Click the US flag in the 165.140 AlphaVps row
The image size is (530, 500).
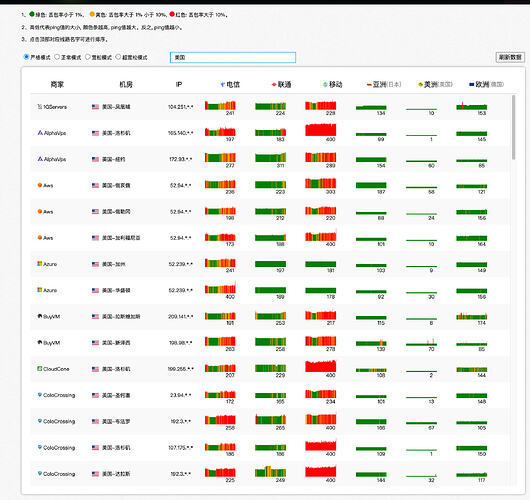[x=95, y=133]
